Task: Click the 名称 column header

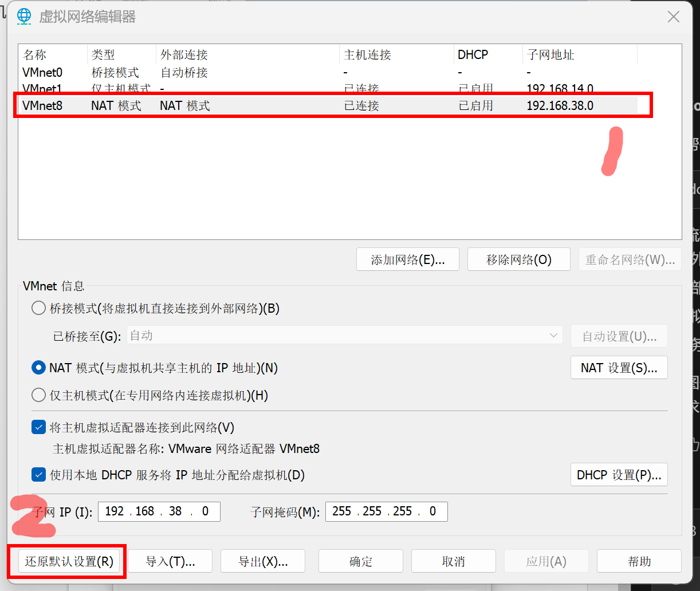Action: tap(53, 55)
